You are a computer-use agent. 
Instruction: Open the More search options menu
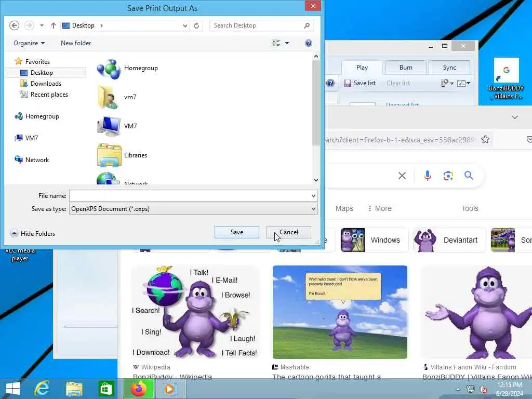click(380, 209)
